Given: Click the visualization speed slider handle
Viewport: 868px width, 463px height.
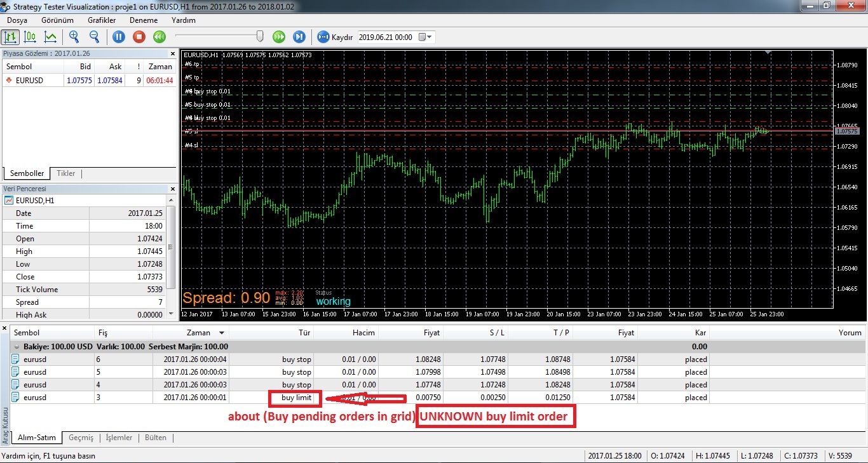Looking at the screenshot, I should 260,36.
